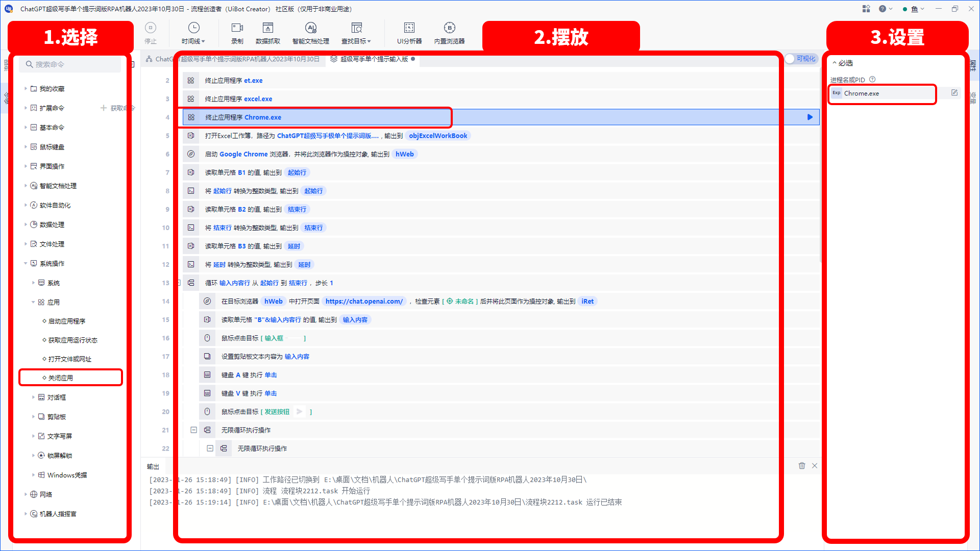The width and height of the screenshot is (980, 551).
Task: Click the loop icon of 循环 输入内容行 row
Action: click(x=191, y=283)
